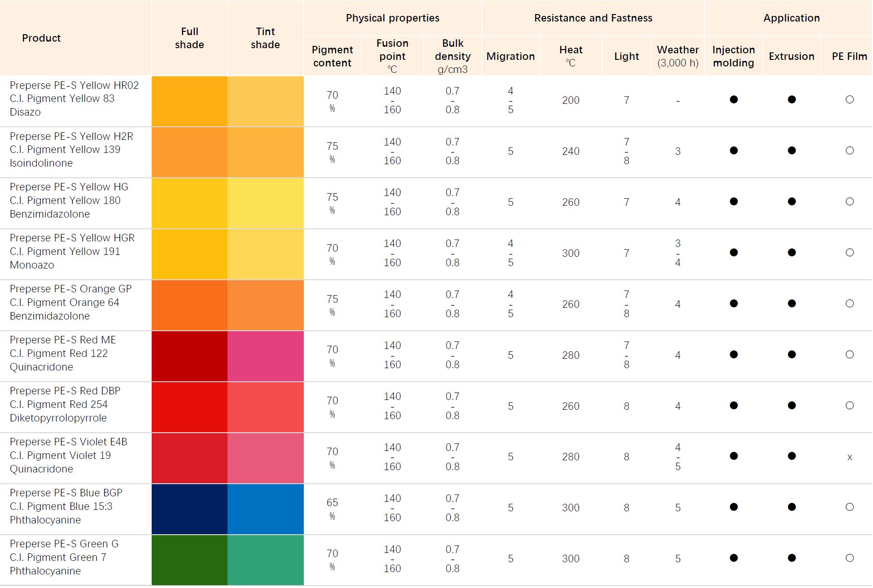Click the Blue BGP full shade swatch
This screenshot has width=873, height=588.
pyautogui.click(x=190, y=509)
